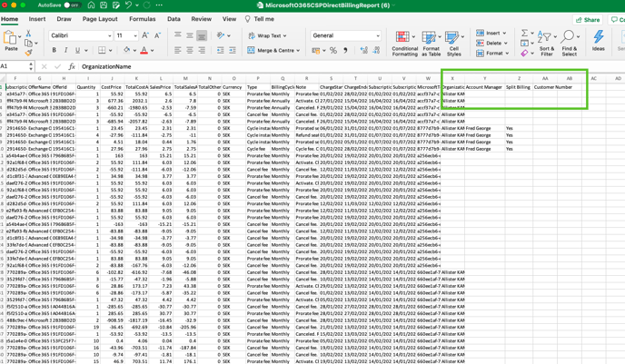
Task: Expand the borders dropdown arrow
Action: tap(111, 51)
